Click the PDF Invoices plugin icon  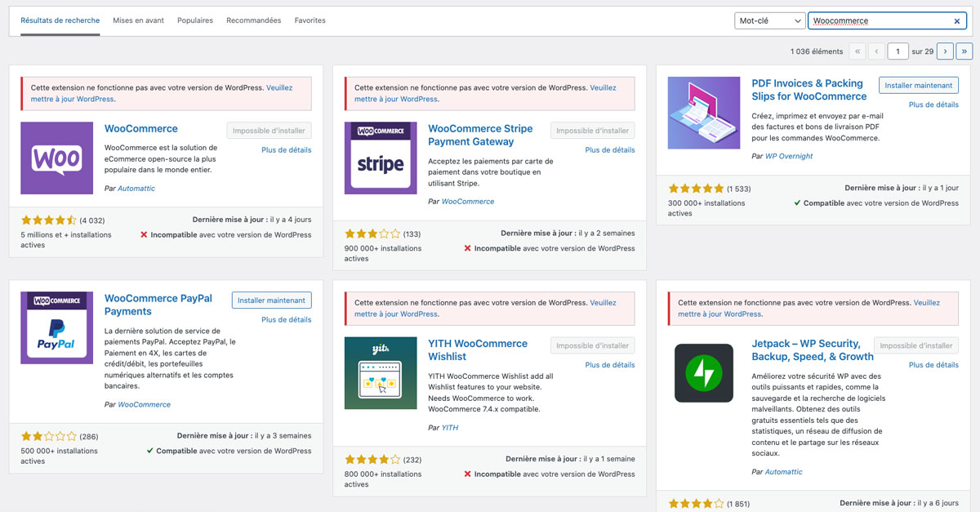(x=704, y=113)
